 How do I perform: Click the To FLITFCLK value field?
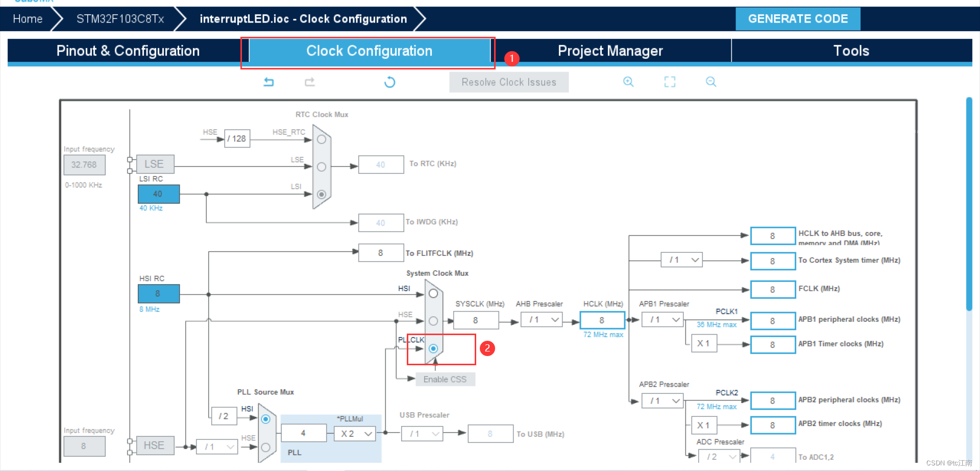pos(381,253)
